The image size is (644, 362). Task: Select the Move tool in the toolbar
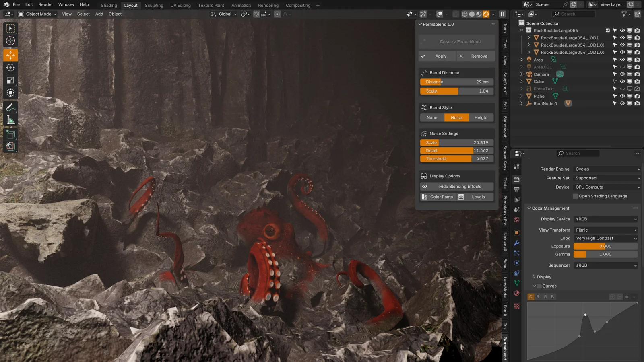pyautogui.click(x=10, y=55)
